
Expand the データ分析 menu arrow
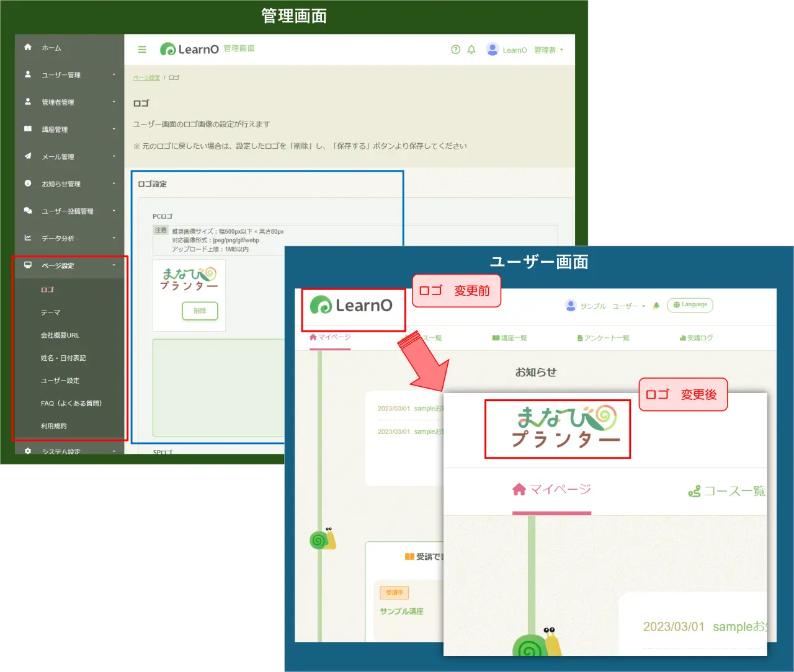(x=114, y=238)
